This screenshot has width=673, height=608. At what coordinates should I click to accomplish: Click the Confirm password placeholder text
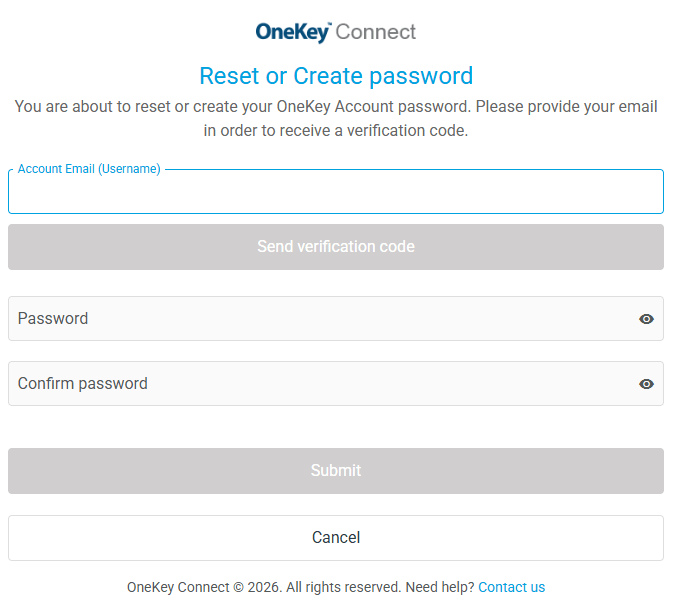82,384
